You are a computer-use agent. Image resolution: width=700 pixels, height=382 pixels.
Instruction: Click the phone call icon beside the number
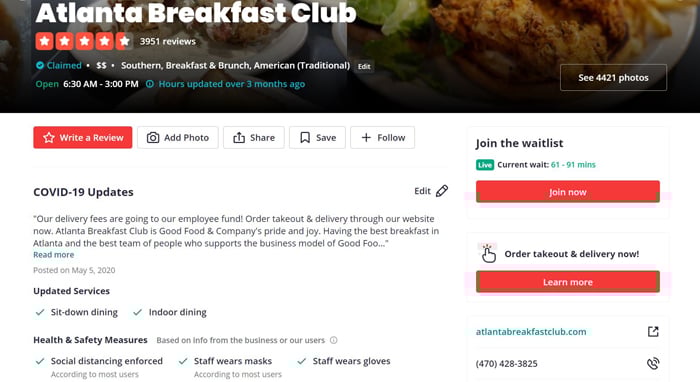(x=653, y=363)
